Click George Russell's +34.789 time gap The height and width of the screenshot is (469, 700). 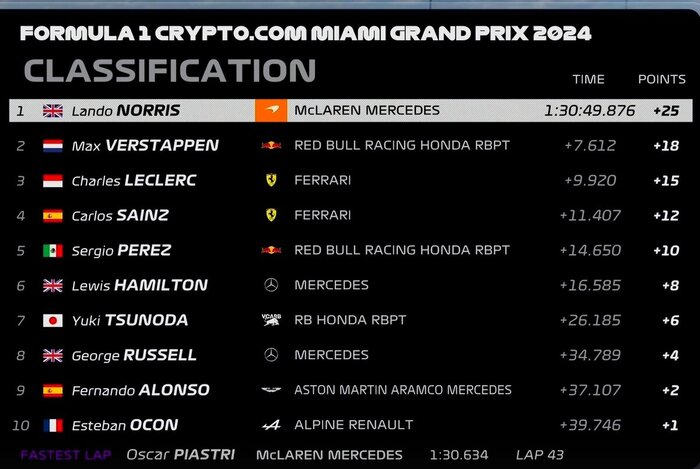click(592, 355)
